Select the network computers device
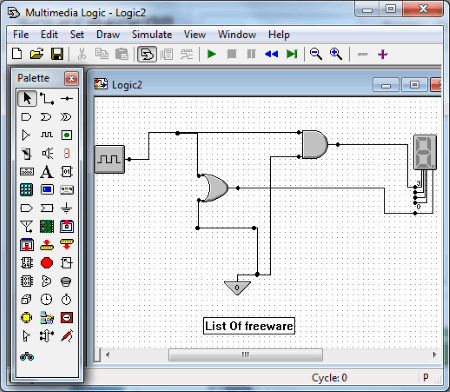 tap(47, 317)
